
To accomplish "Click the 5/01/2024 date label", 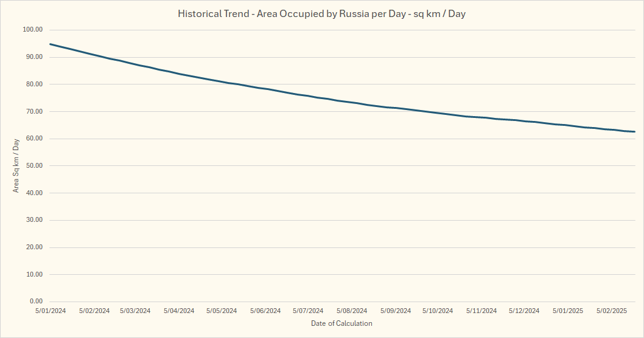I will click(51, 311).
